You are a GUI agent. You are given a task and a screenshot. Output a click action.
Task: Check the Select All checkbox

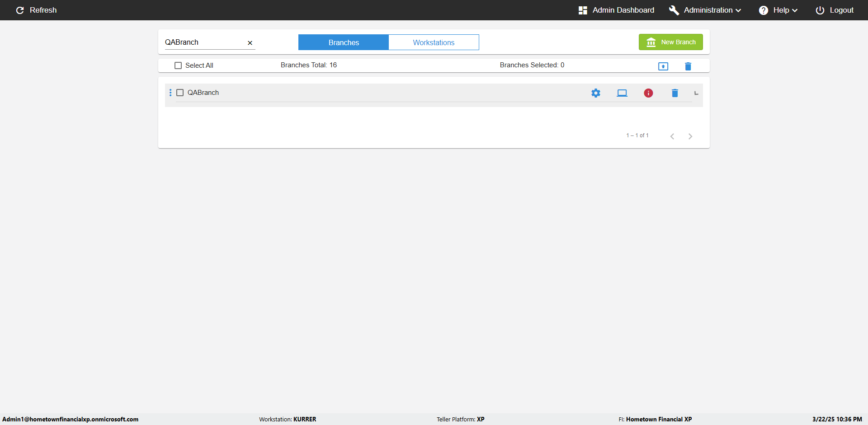tap(178, 65)
